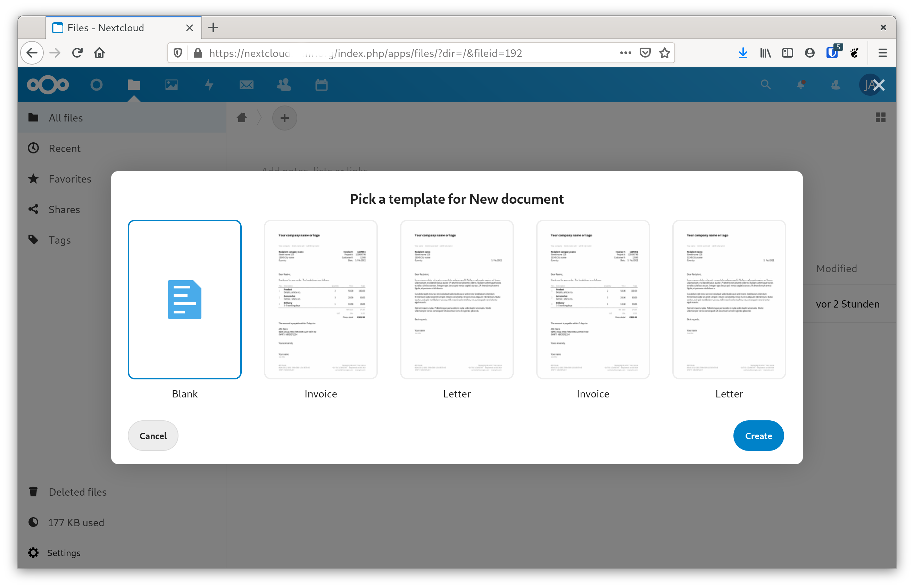Open the Dashboard circle icon
This screenshot has width=914, height=588.
96,84
